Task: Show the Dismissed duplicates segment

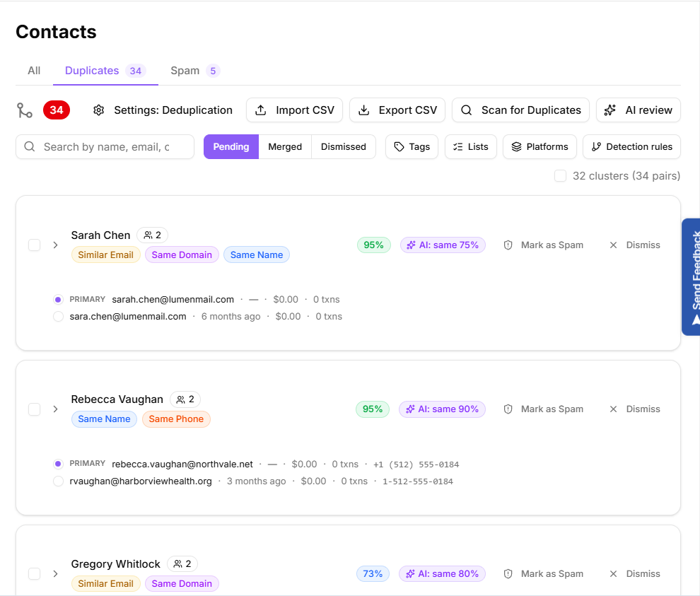Action: [x=344, y=147]
